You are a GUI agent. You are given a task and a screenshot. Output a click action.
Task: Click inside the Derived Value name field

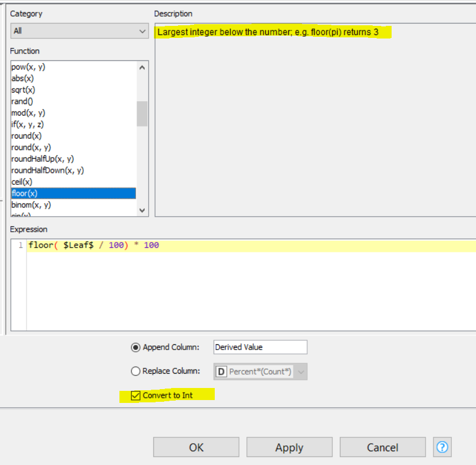260,347
